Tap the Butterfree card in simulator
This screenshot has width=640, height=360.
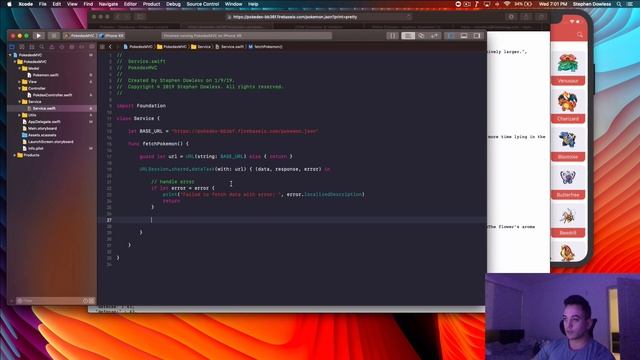[568, 182]
